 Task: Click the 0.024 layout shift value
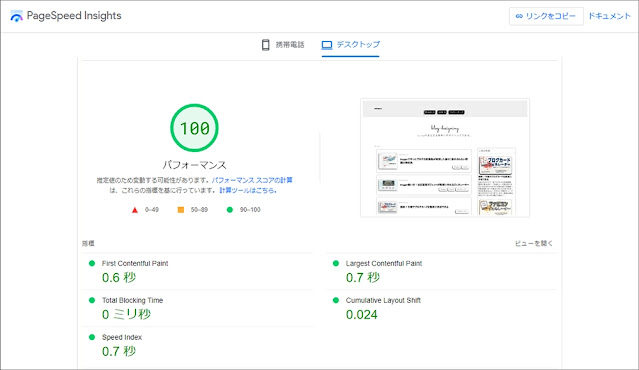(x=361, y=315)
